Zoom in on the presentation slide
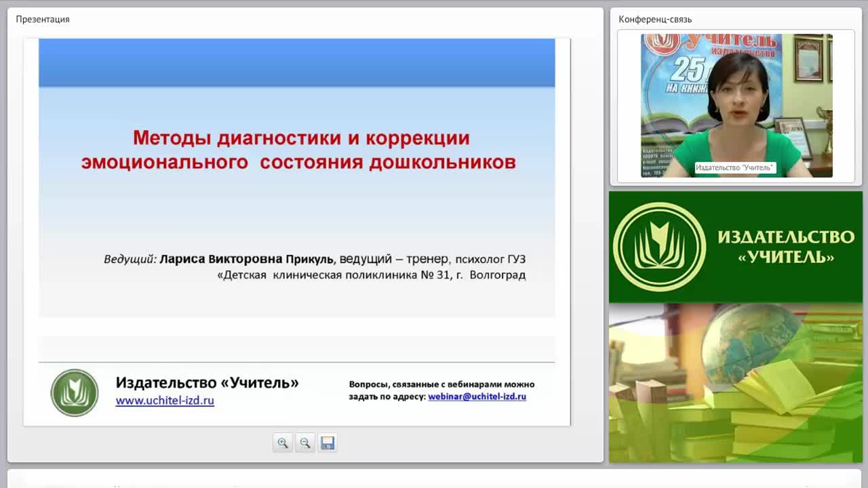This screenshot has height=488, width=868. 283,443
